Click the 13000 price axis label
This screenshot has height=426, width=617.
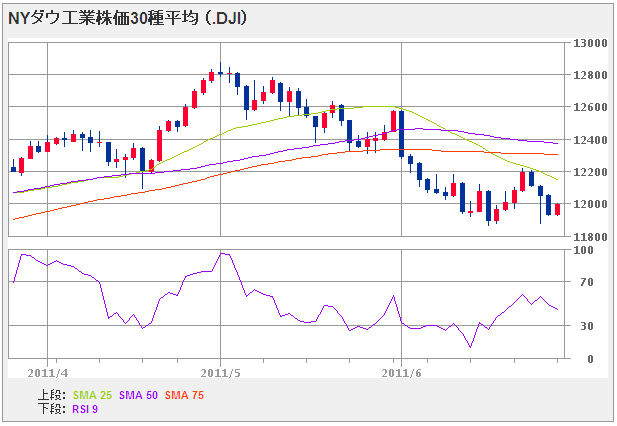tap(590, 43)
